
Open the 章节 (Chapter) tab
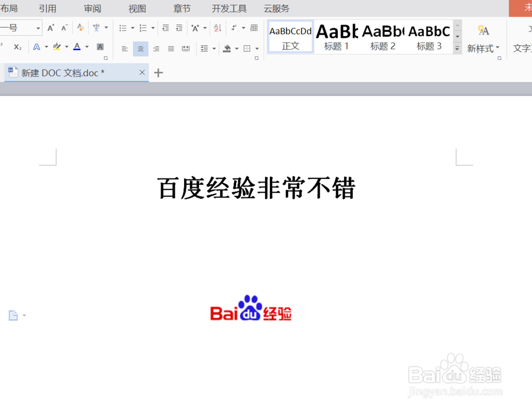coord(182,9)
